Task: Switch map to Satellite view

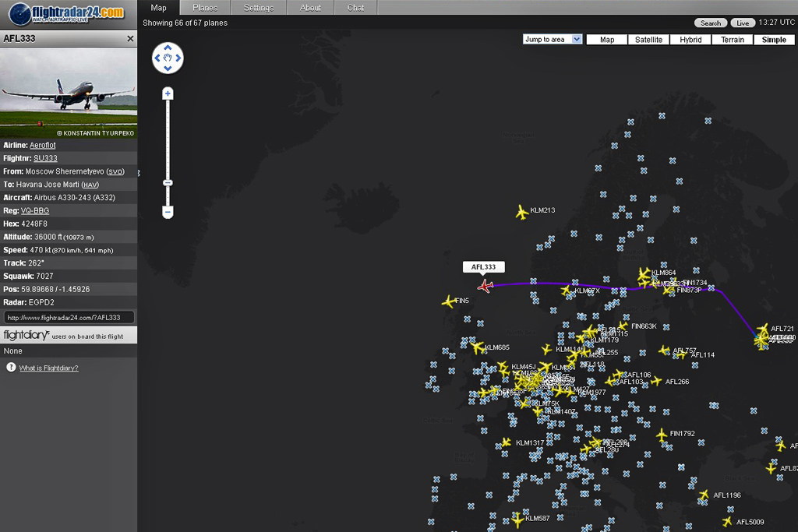Action: [x=648, y=40]
